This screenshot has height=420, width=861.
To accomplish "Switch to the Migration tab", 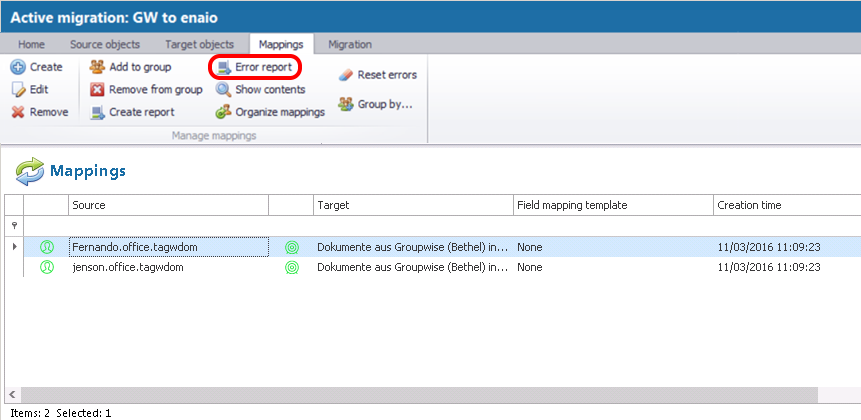I will (350, 44).
